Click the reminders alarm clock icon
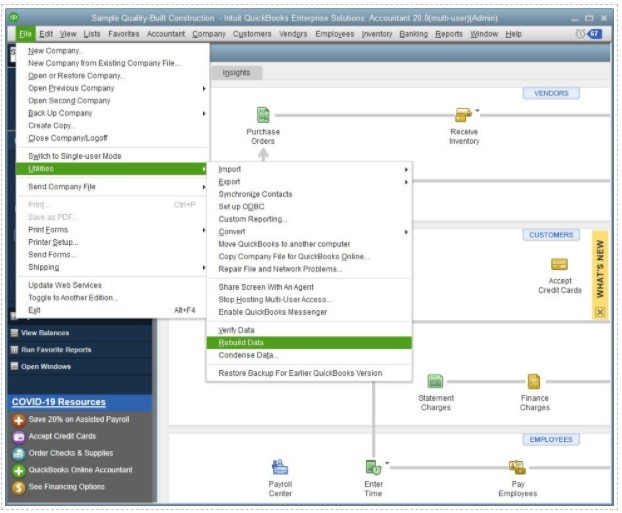This screenshot has width=622, height=513. tap(580, 34)
